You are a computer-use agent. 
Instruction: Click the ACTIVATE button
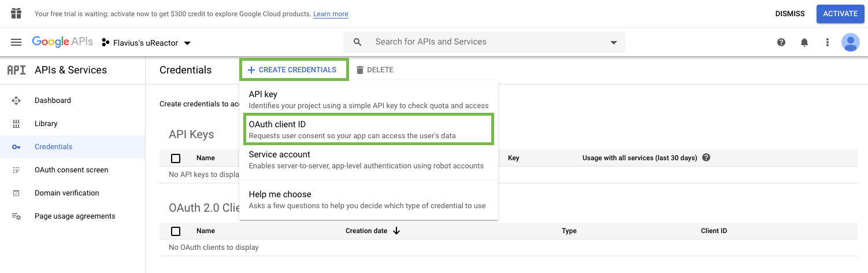point(840,14)
